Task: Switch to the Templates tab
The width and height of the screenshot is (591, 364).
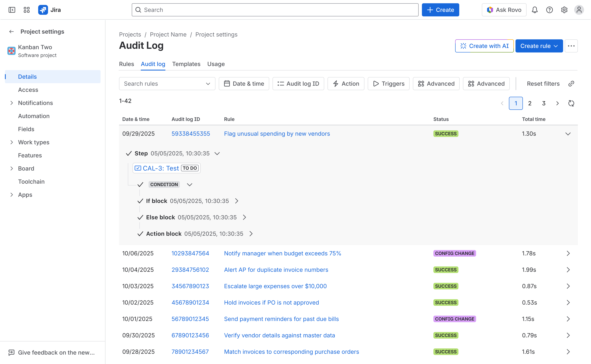Action: click(186, 64)
